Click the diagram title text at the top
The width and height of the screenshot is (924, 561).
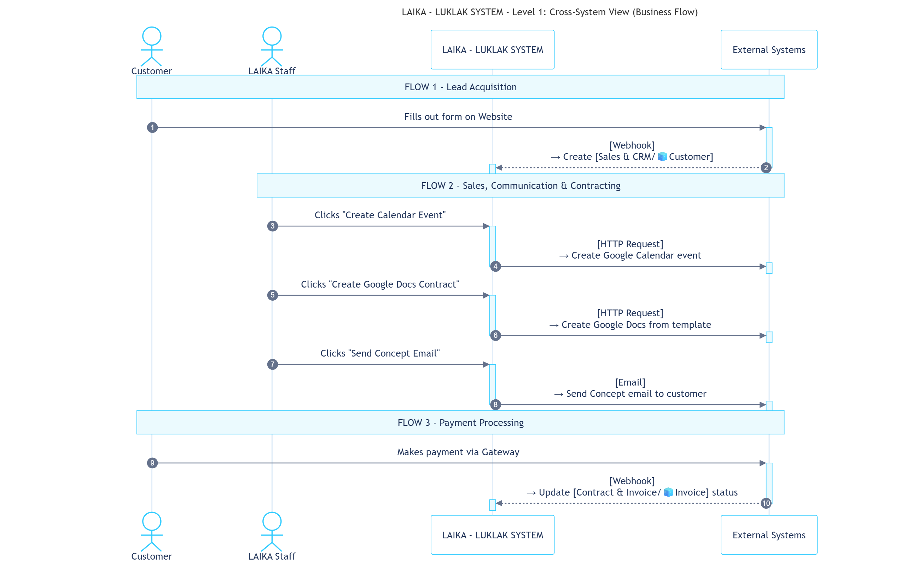click(550, 12)
